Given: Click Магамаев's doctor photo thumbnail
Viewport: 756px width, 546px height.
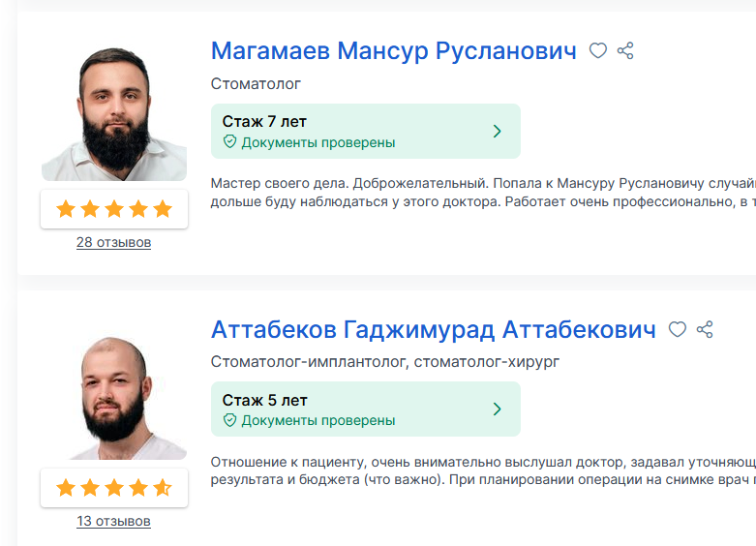Looking at the screenshot, I should coord(114,109).
